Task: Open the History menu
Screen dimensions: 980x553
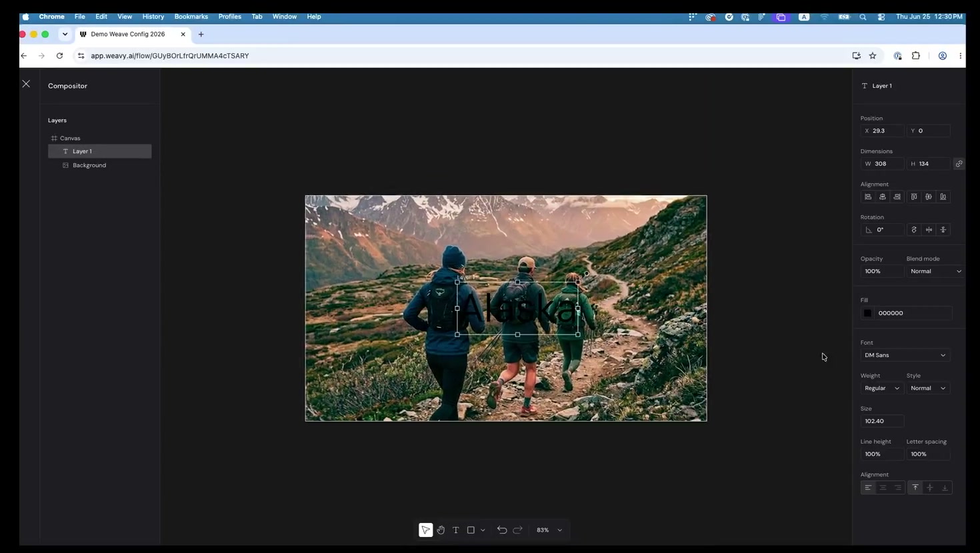Action: [x=153, y=17]
